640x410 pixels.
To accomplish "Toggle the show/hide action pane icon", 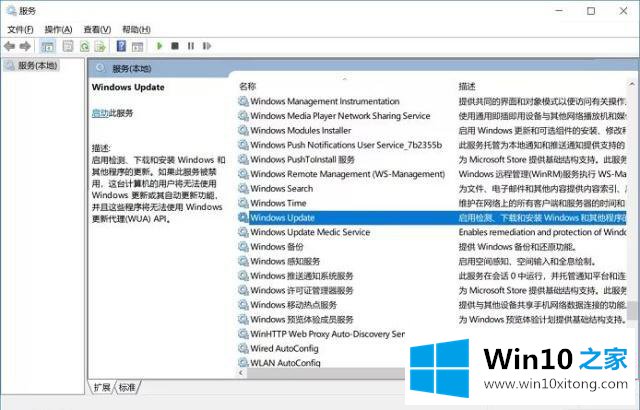I will click(138, 47).
